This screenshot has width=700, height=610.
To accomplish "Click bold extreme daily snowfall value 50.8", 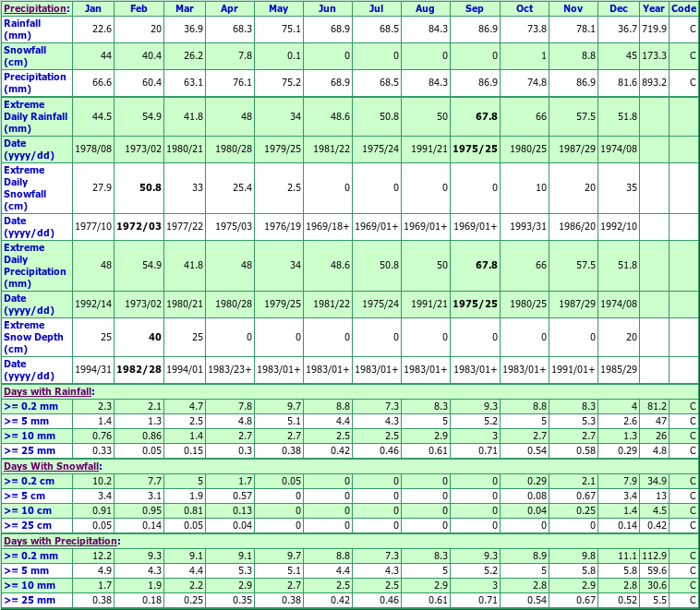I will (151, 188).
